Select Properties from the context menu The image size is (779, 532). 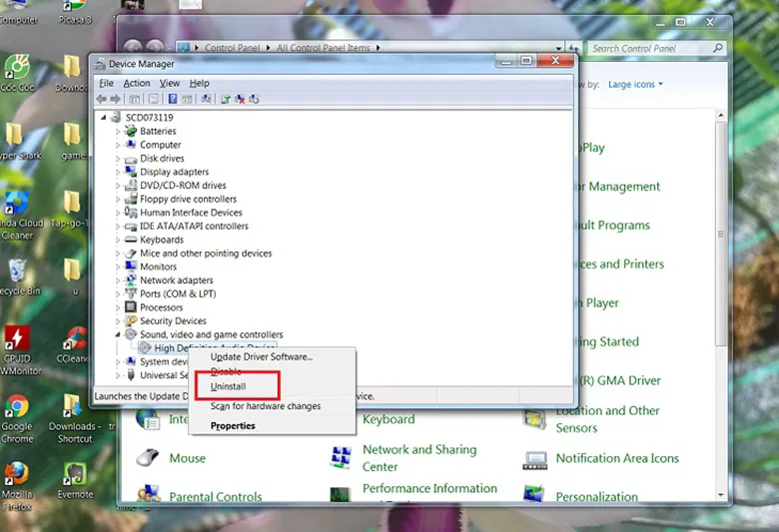(x=233, y=426)
